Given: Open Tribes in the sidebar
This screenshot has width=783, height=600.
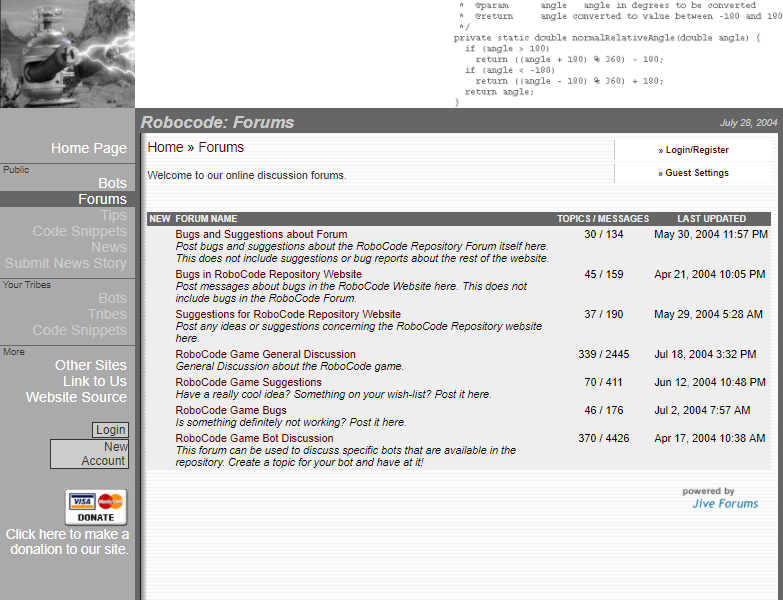Looking at the screenshot, I should 107,314.
